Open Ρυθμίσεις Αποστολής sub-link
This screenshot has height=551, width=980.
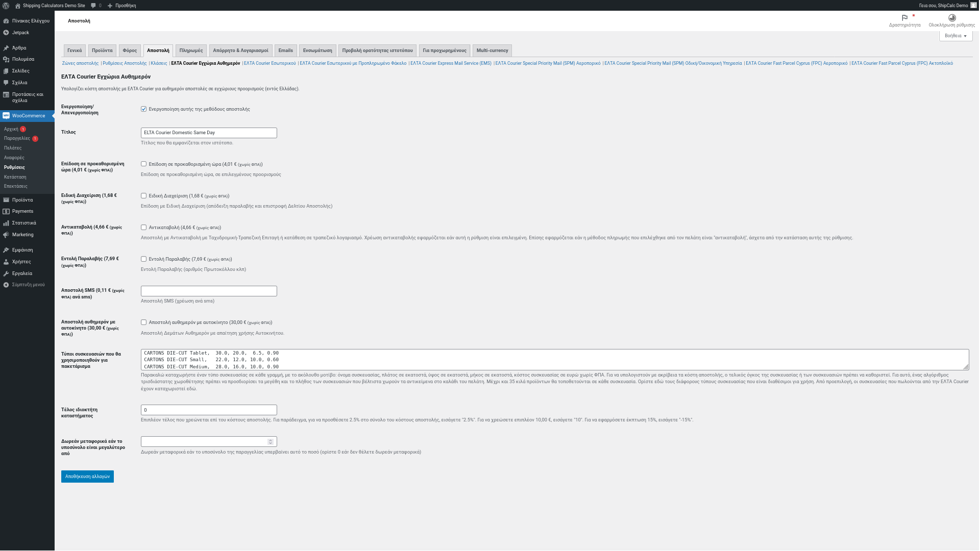125,64
